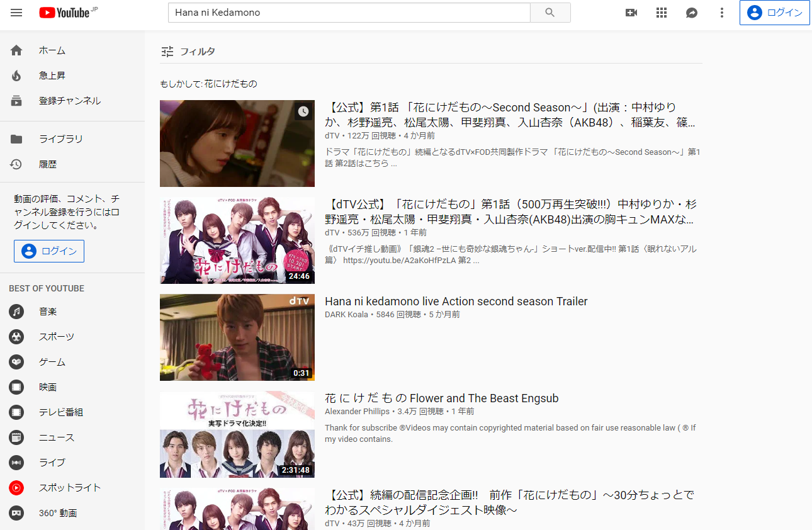The image size is (812, 530).
Task: Click the テレビ番組 TV shows icon
Action: coord(16,412)
